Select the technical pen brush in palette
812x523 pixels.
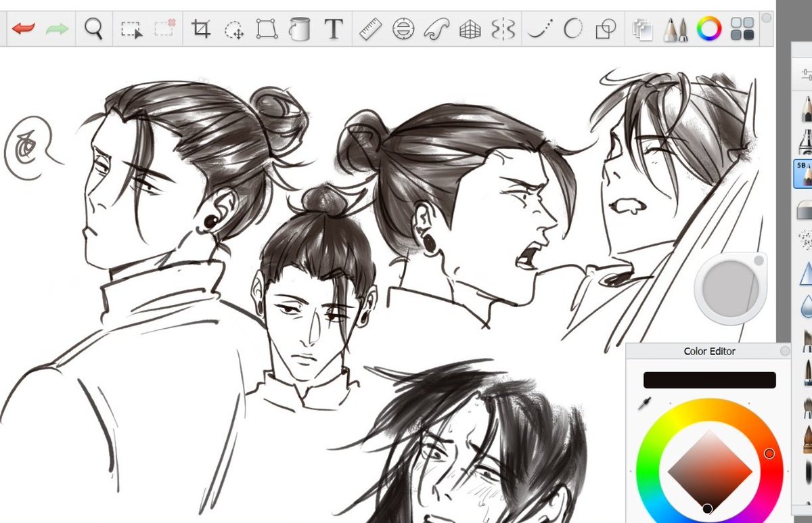[x=806, y=141]
